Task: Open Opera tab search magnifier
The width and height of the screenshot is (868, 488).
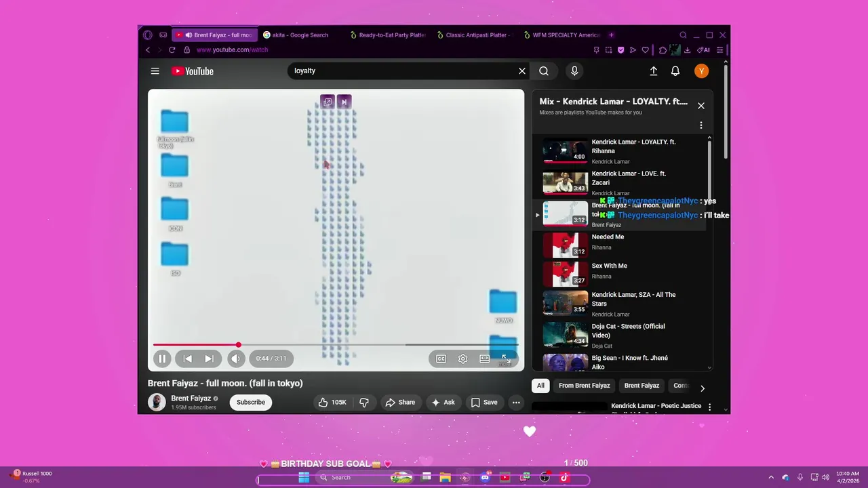Action: tap(683, 35)
